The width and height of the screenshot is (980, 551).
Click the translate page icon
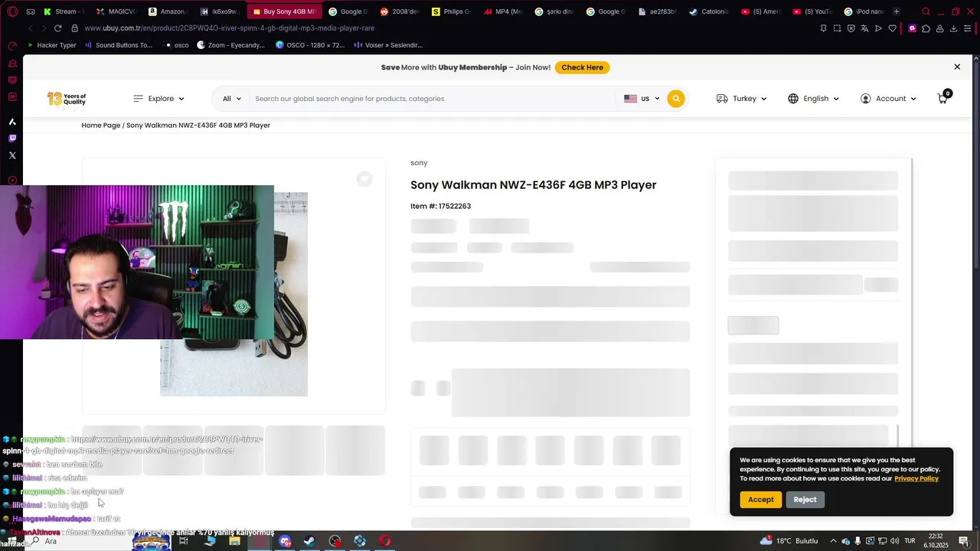[864, 28]
